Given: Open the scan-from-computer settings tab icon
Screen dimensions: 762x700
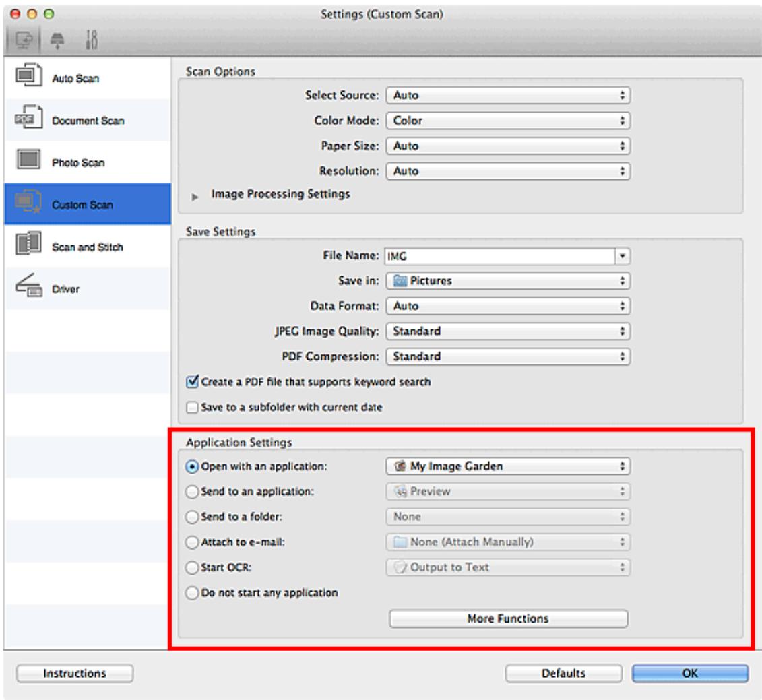Looking at the screenshot, I should tap(24, 40).
